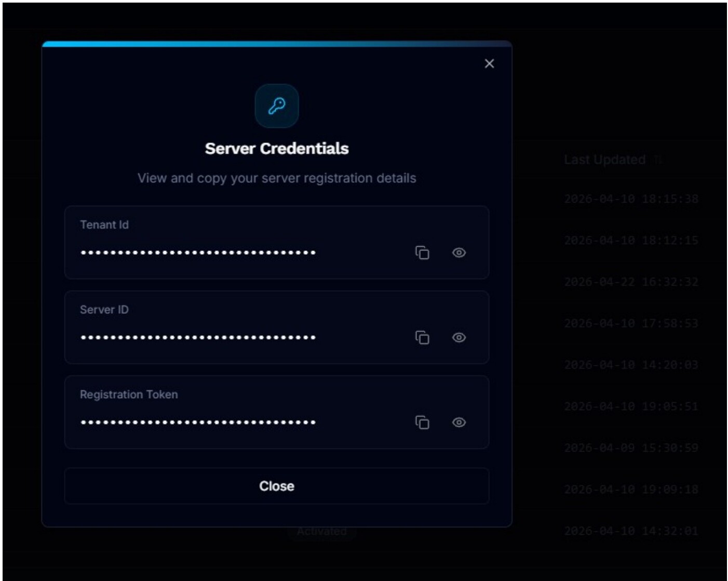Click the Activated status badge behind the dialog
This screenshot has height=581, width=728.
[x=322, y=532]
